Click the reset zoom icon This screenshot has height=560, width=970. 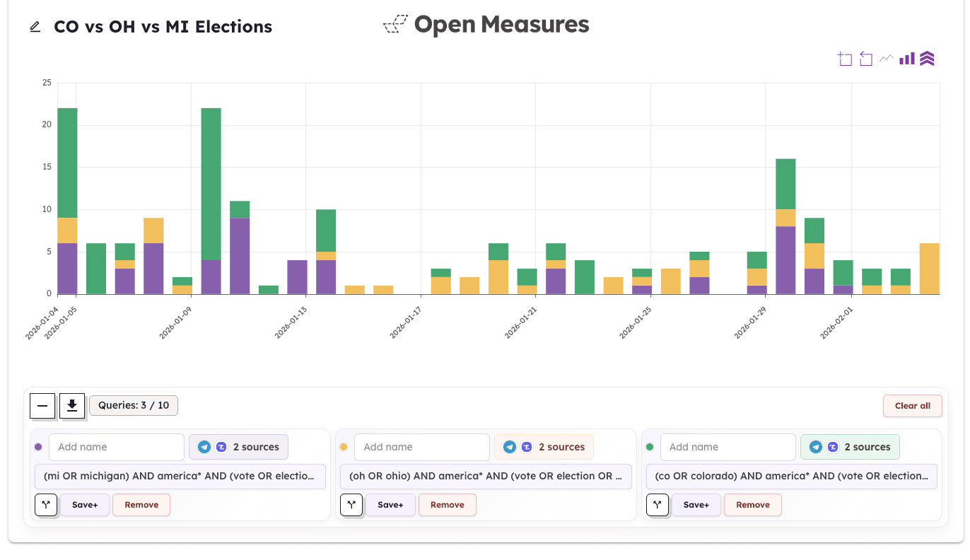tap(865, 59)
